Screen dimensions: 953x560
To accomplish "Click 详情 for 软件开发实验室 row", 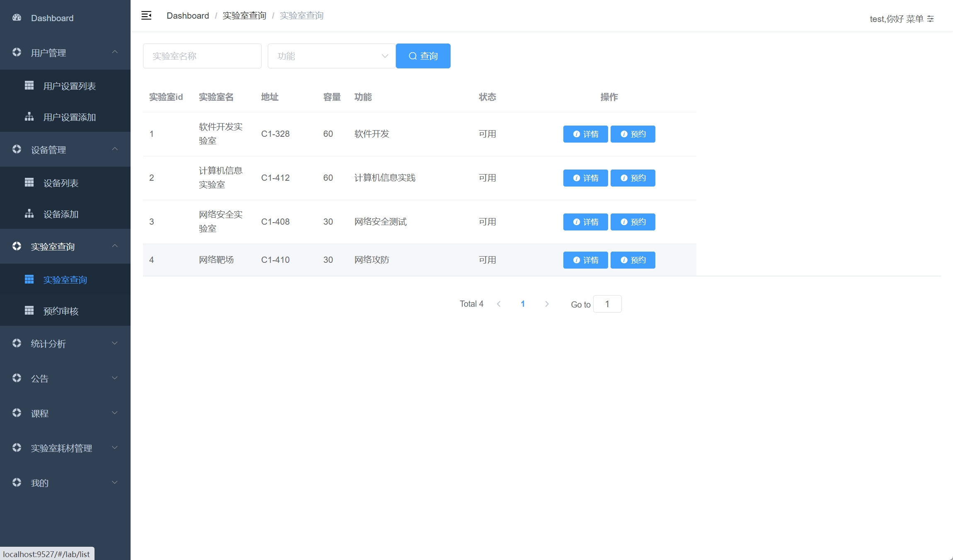I will coord(585,134).
